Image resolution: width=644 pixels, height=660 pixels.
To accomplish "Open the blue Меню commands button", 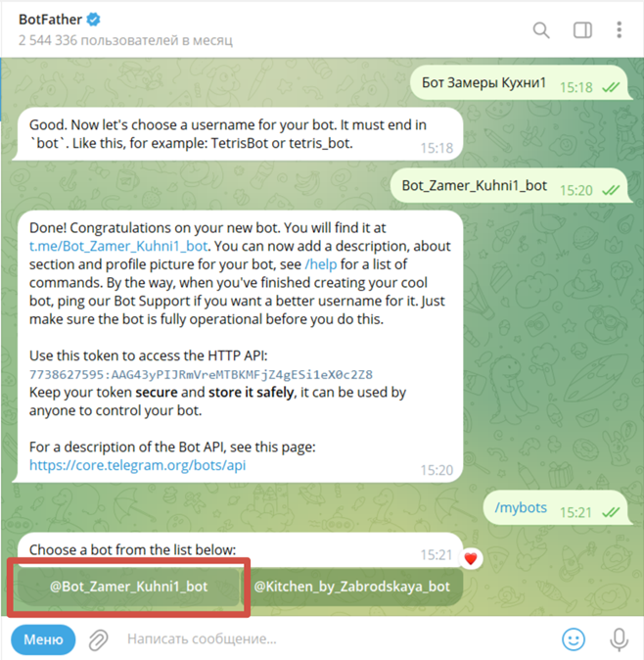I will 43,639.
